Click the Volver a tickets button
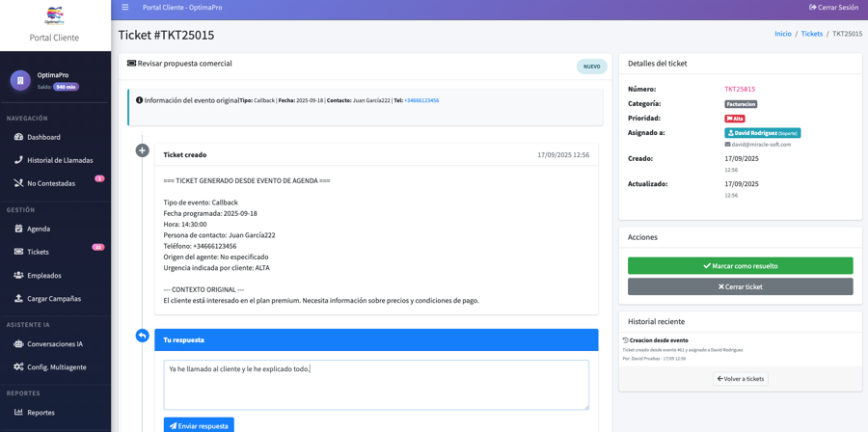This screenshot has width=868, height=432. pos(741,379)
